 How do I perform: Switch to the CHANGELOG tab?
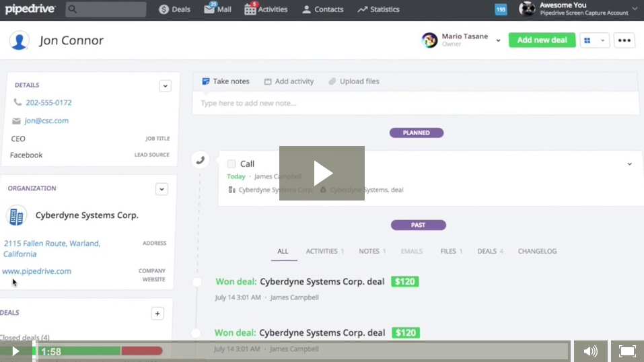[537, 251]
